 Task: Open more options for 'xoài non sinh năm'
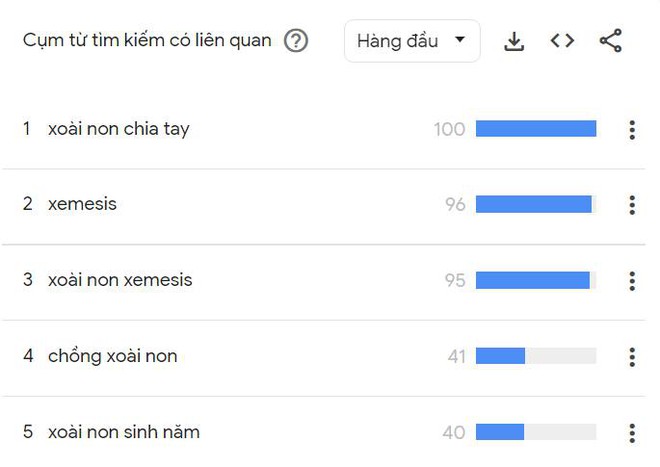point(631,433)
